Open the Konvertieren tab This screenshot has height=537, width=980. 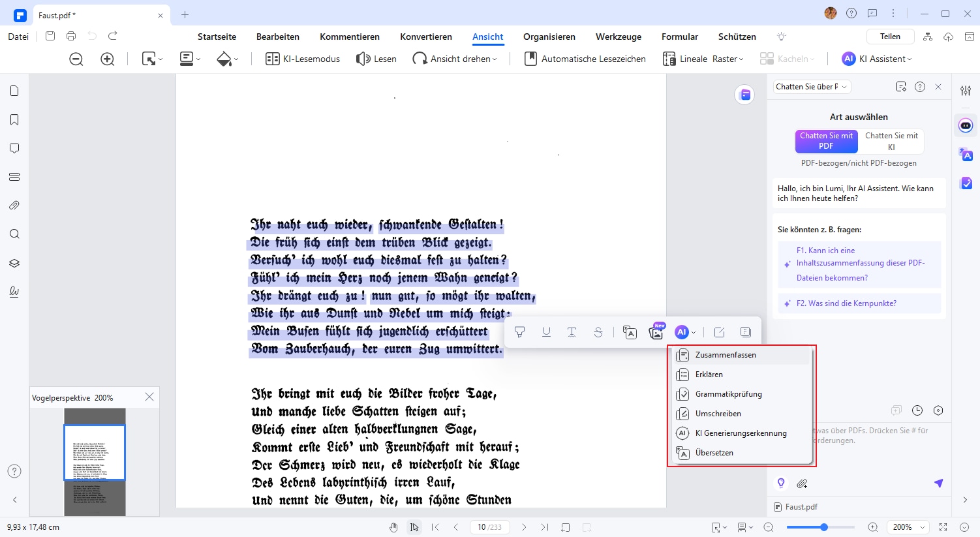426,37
